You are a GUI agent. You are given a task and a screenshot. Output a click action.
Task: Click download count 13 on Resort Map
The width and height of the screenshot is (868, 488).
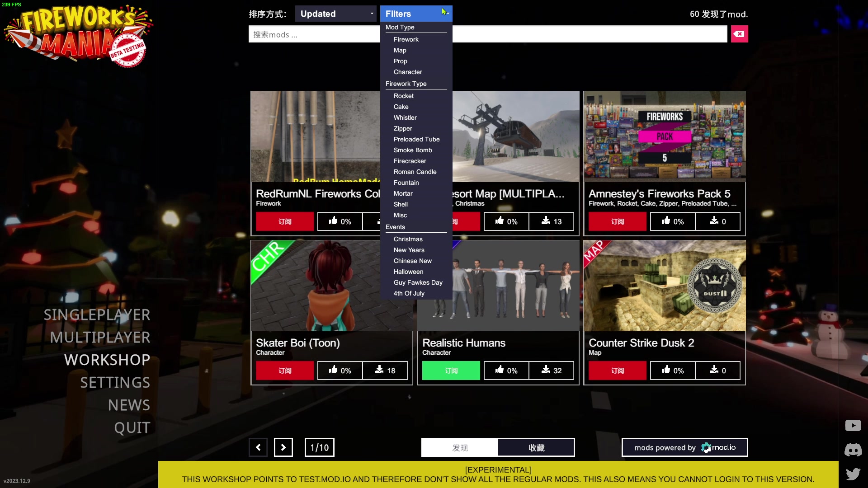pos(552,221)
